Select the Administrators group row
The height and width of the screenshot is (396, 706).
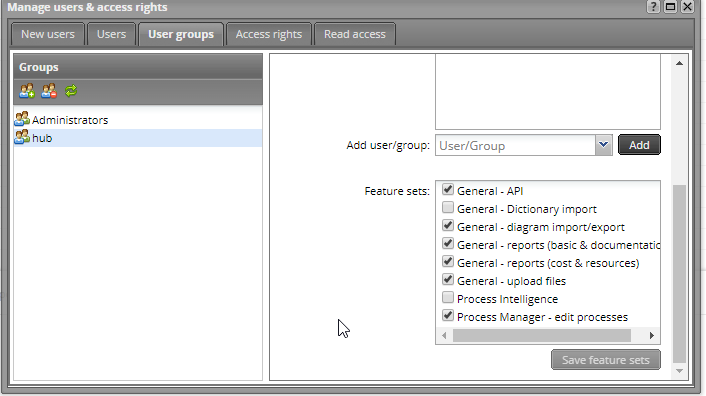tap(138, 120)
